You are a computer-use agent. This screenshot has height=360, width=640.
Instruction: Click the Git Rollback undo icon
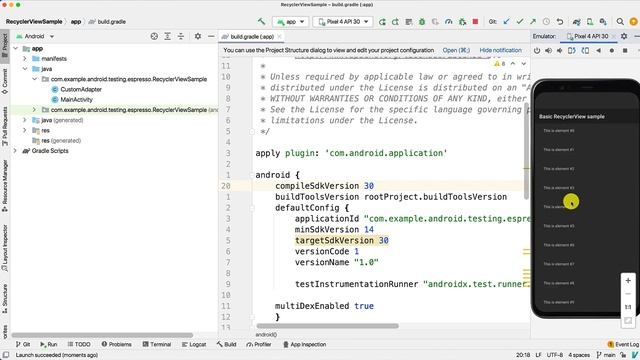coord(560,22)
